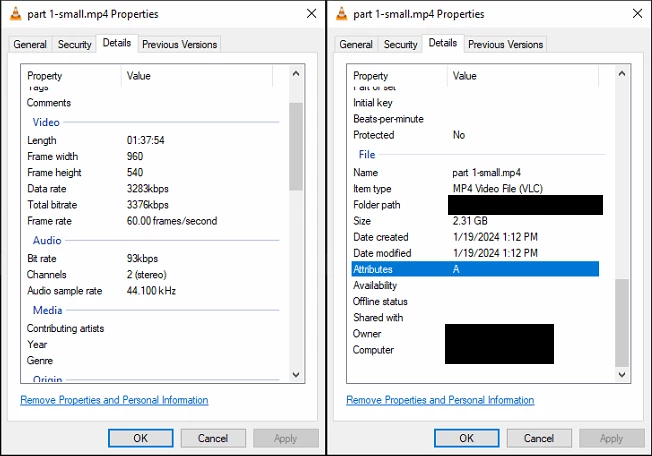This screenshot has height=456, width=652.
Task: Select the Frame rate 60.00 frames/second value
Action: coord(172,221)
